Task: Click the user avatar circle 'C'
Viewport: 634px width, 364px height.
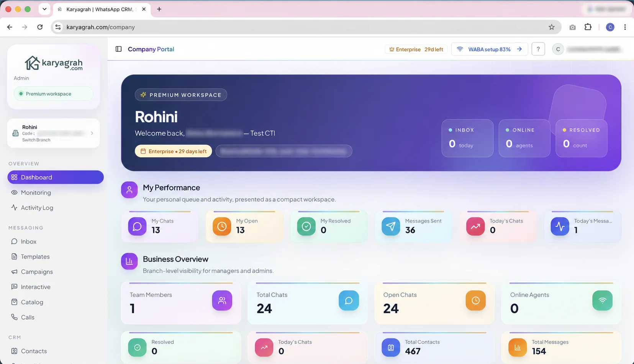Action: pos(558,49)
